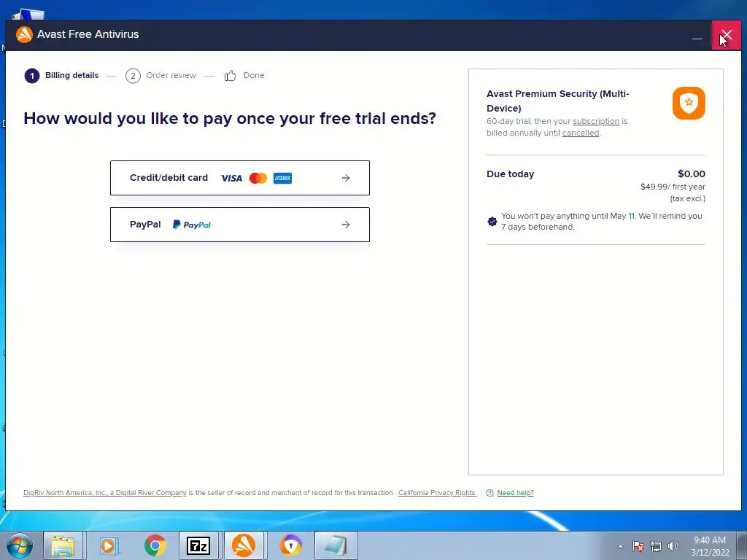This screenshot has width=747, height=560.
Task: Click the Action Center flag icon
Action: (638, 547)
